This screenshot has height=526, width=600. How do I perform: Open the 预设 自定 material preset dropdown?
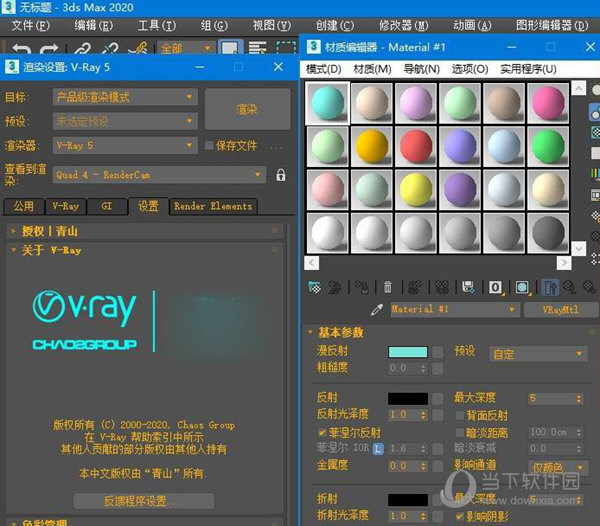click(538, 354)
